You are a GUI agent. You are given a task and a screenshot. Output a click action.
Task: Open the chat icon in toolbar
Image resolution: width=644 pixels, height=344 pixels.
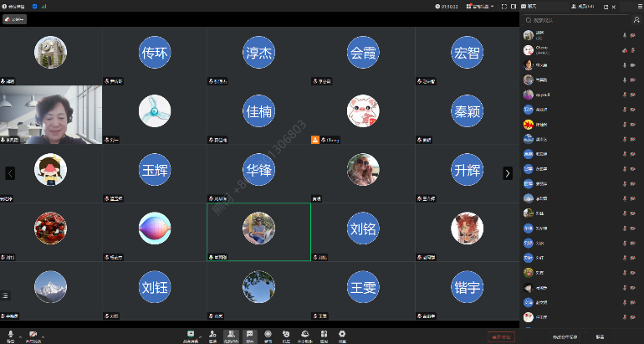pos(249,334)
